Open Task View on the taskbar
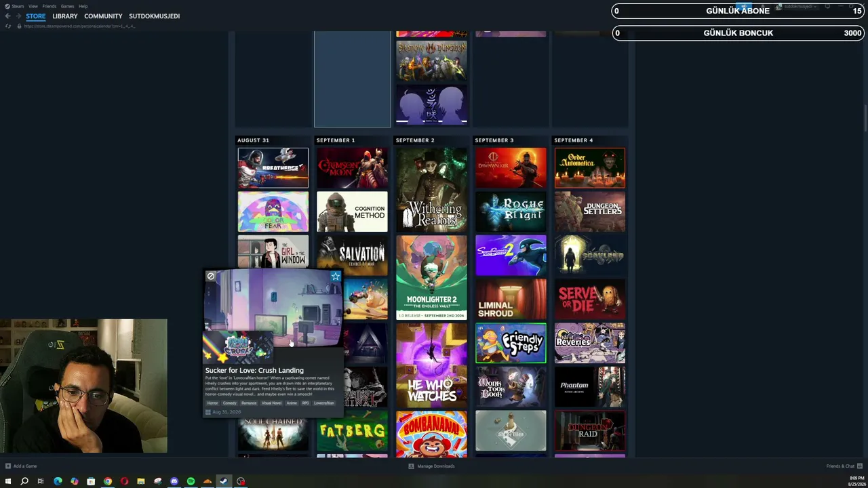This screenshot has width=868, height=488. [41, 481]
